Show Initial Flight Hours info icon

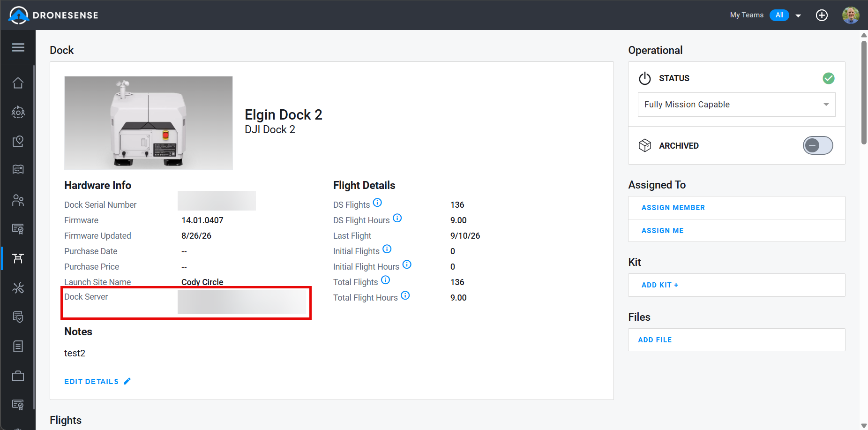[x=407, y=264]
